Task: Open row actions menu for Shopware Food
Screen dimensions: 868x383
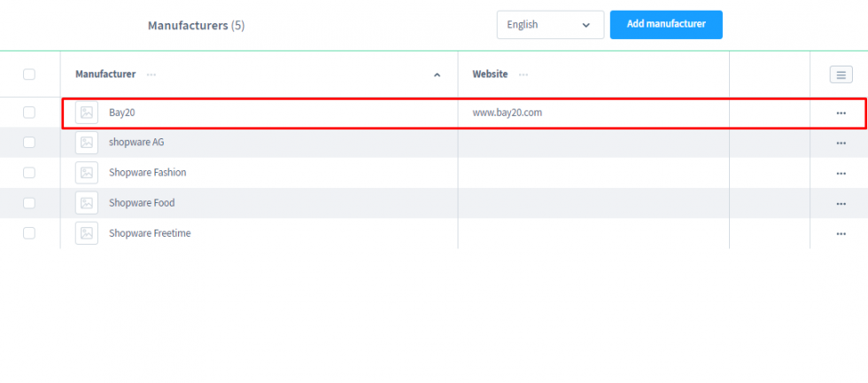Action: pyautogui.click(x=841, y=203)
